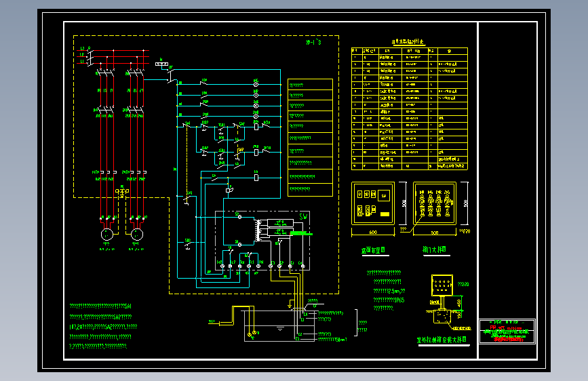Click the SW label in the dashed controller box
This screenshot has width=588, height=381.
click(x=304, y=217)
